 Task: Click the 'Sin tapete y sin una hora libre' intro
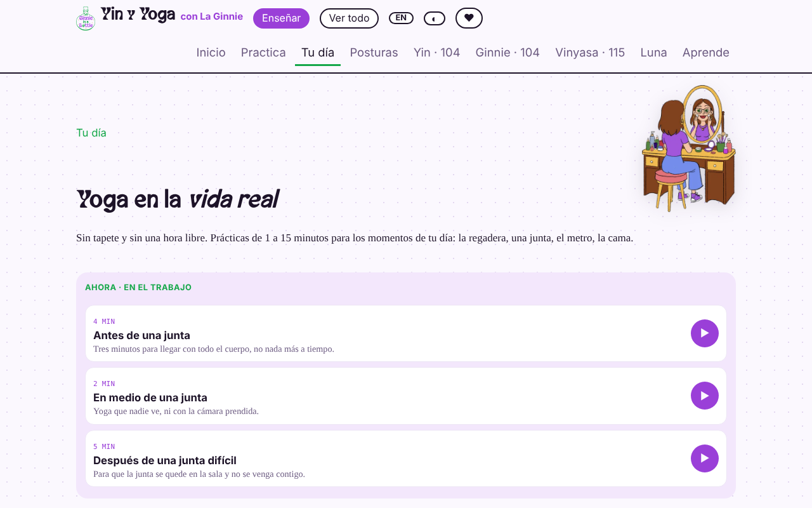tap(355, 238)
